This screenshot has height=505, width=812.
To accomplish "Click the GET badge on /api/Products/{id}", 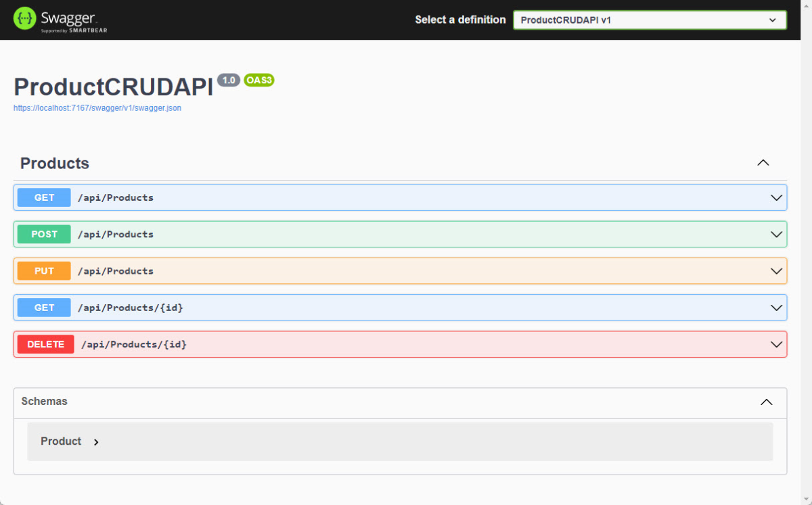I will 43,308.
